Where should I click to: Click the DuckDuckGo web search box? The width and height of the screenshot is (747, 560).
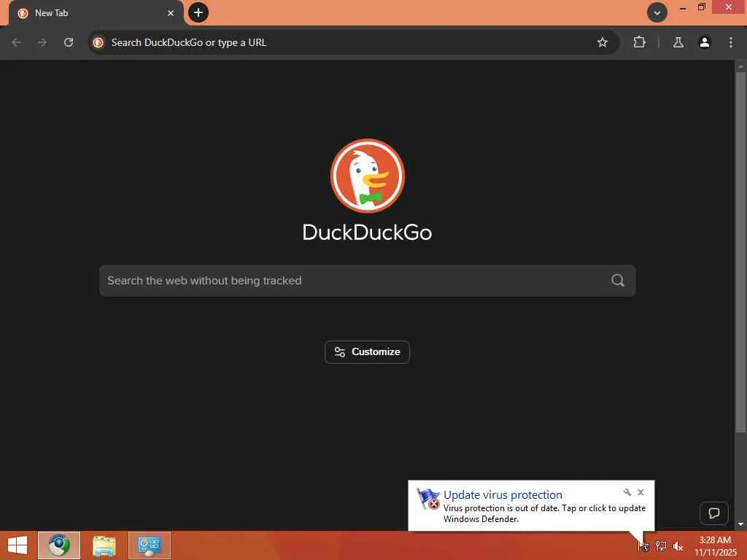367,281
